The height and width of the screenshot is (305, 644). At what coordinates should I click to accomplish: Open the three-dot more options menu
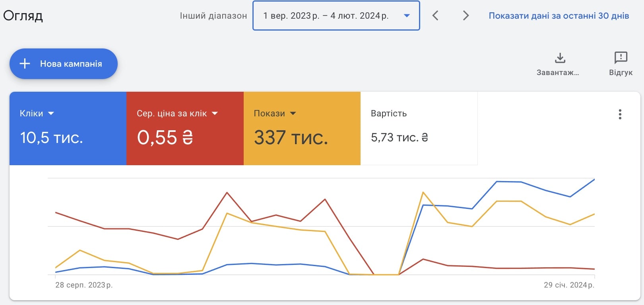pos(620,114)
